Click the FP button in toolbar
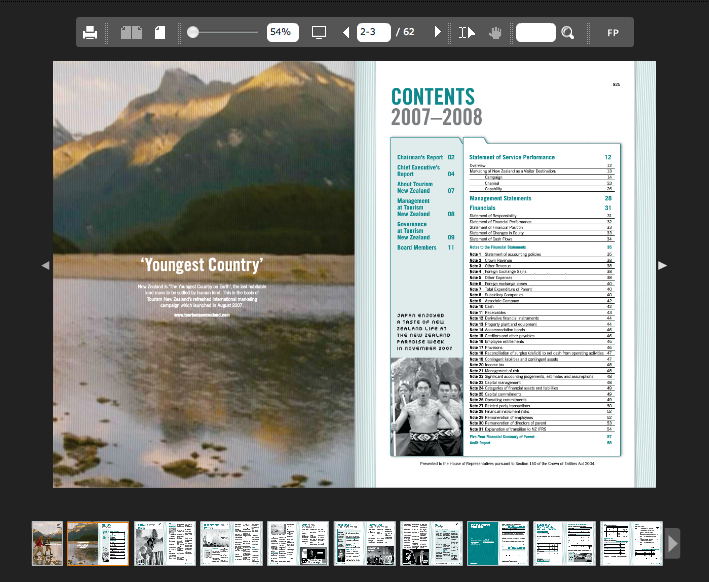The width and height of the screenshot is (709, 582). (x=613, y=33)
